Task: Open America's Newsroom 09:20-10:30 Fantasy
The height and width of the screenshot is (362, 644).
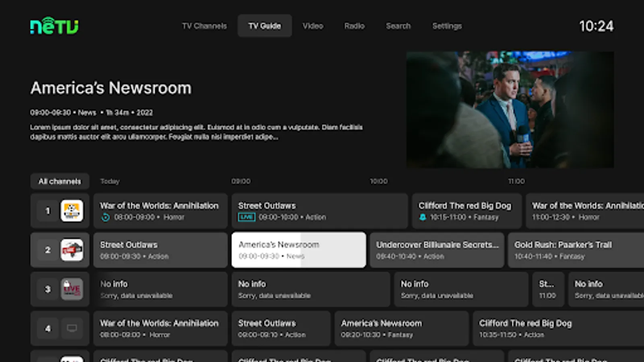Action: [x=401, y=328]
